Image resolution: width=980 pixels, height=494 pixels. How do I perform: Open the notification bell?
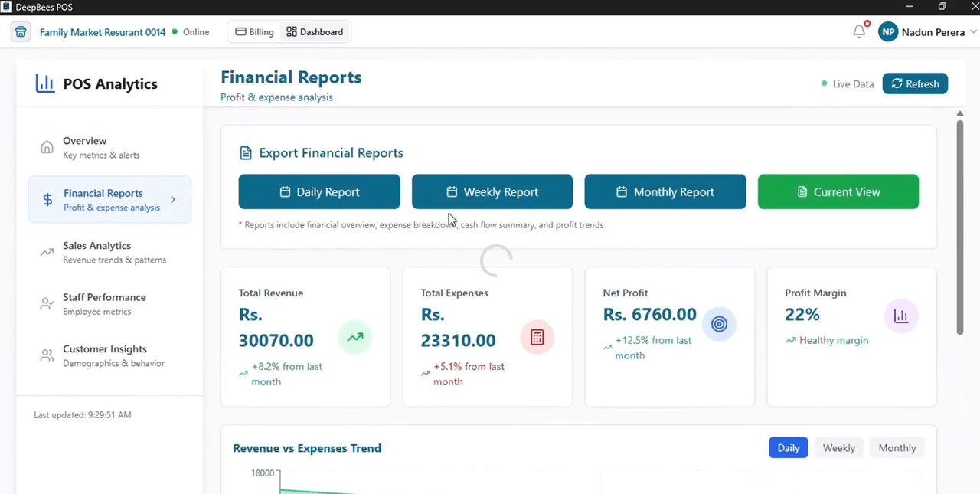click(859, 31)
